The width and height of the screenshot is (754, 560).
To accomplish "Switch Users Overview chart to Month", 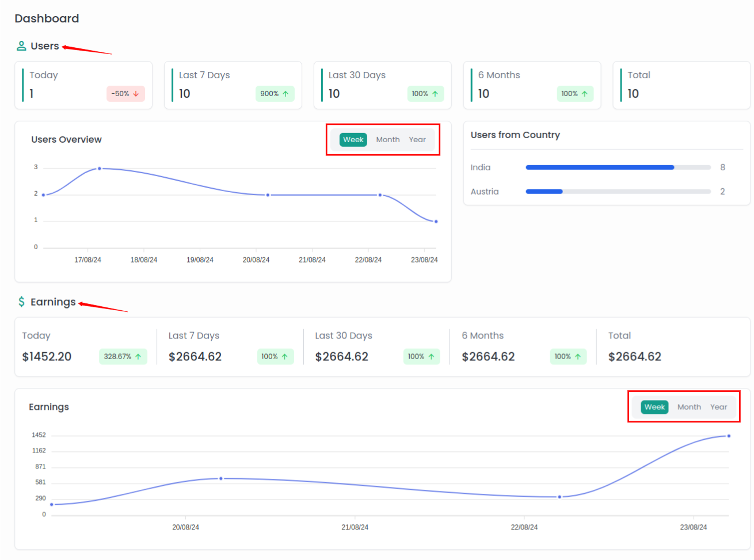I will click(x=387, y=140).
